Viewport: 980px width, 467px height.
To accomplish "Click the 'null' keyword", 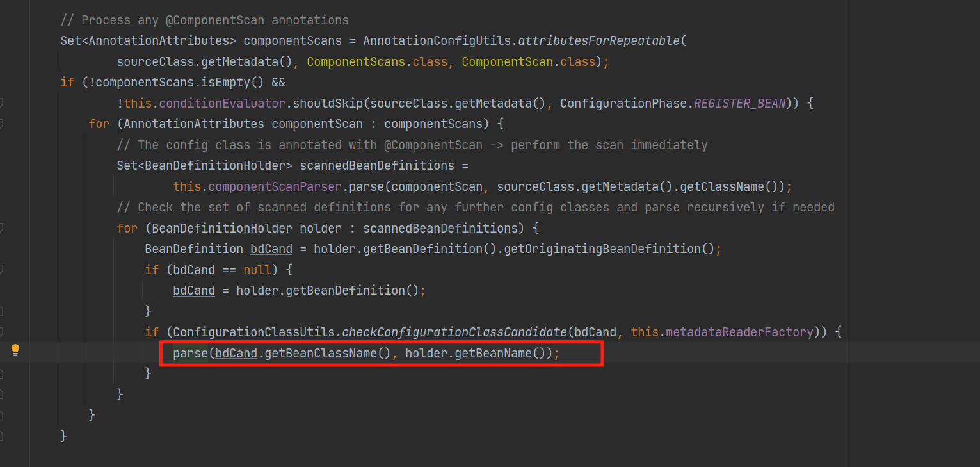I will click(x=257, y=270).
